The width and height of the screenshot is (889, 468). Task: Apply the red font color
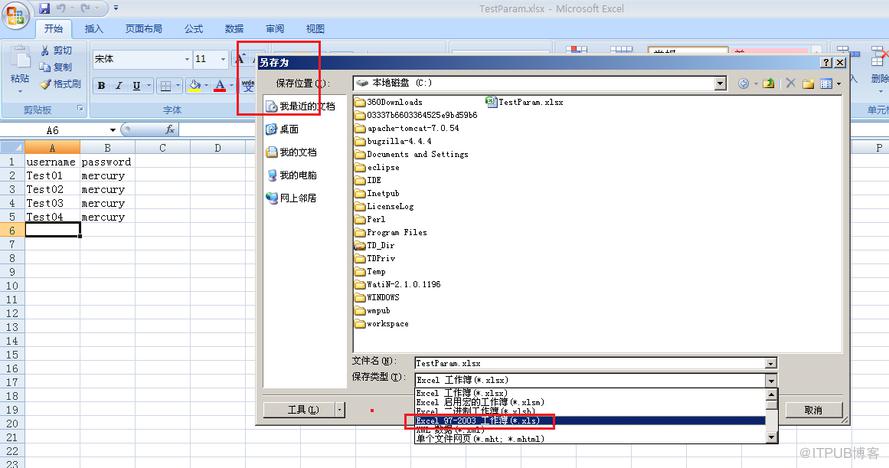point(220,86)
